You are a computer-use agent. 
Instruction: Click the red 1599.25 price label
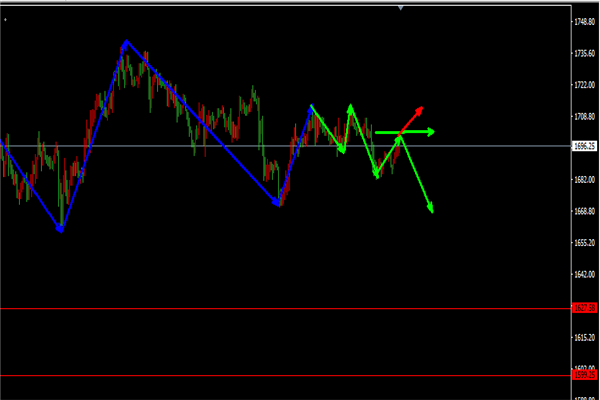coord(584,375)
